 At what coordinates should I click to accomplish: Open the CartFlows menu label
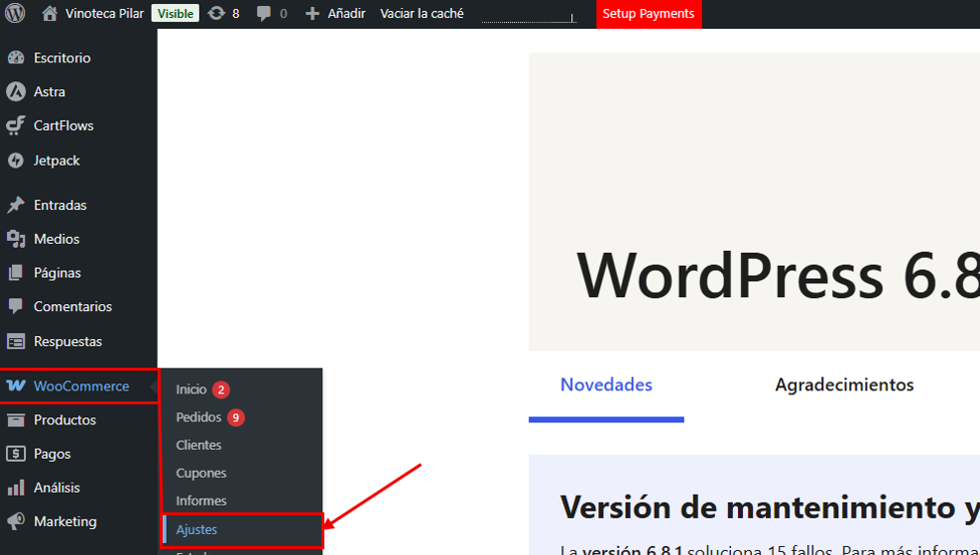click(63, 126)
